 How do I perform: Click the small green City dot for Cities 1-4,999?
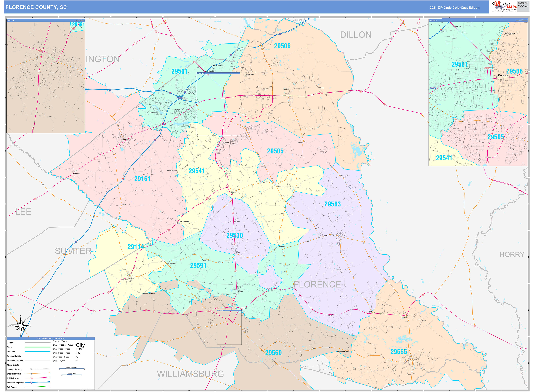coord(75,361)
